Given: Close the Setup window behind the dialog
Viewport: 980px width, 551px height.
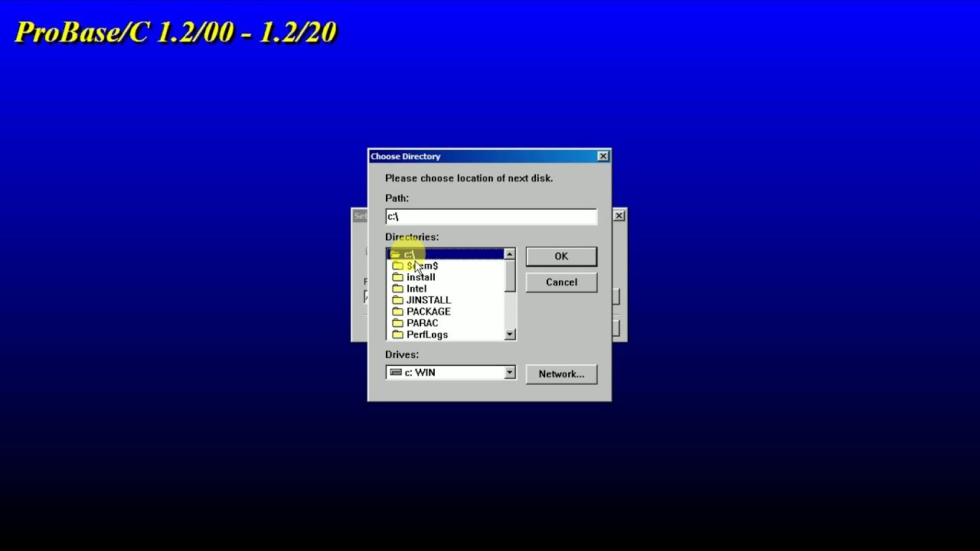Looking at the screenshot, I should pos(619,216).
